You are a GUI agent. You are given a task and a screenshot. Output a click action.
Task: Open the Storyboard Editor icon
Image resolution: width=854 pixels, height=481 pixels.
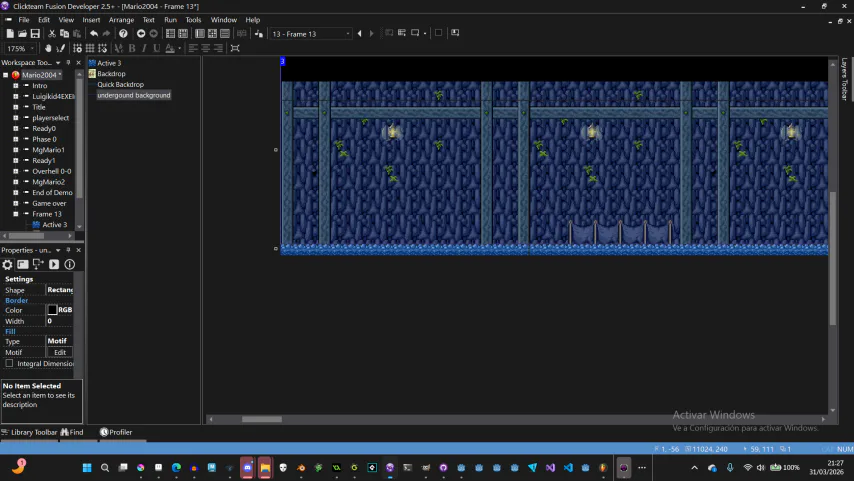(170, 34)
